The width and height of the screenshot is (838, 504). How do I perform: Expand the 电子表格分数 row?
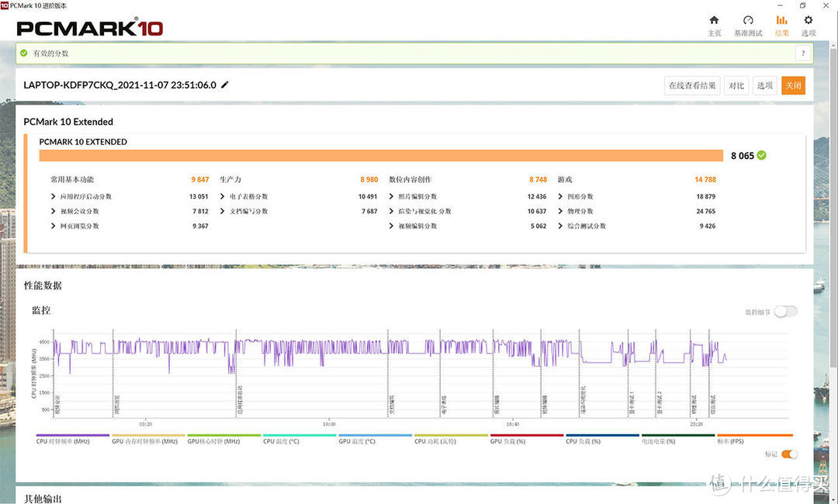click(223, 197)
